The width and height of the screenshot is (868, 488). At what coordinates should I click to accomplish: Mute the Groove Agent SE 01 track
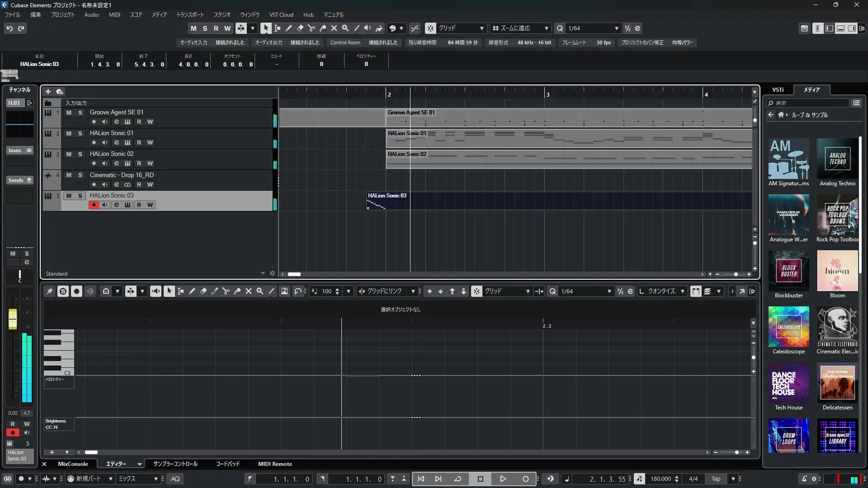(x=69, y=113)
